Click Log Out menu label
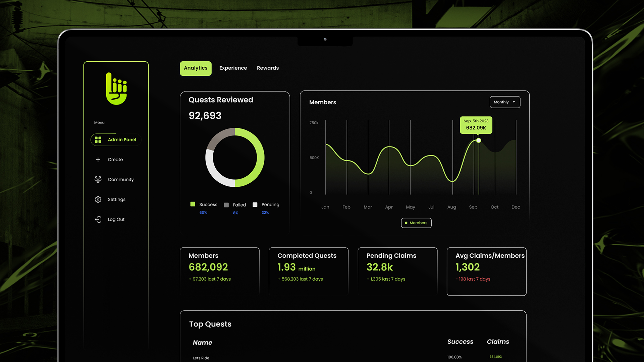This screenshot has height=362, width=644. pyautogui.click(x=116, y=219)
